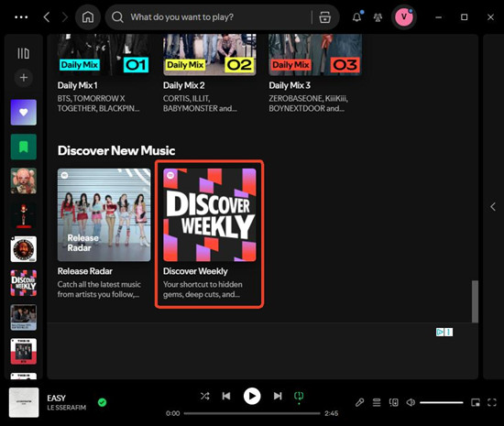The image size is (504, 426).
Task: Open the red 'This Is' playlist in sidebar
Action: [24, 352]
